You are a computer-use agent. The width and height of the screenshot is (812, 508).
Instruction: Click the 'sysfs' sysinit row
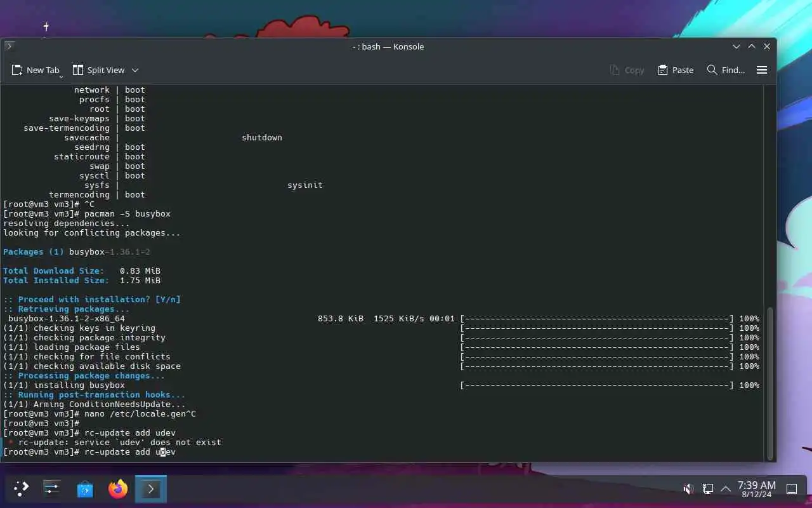click(204, 185)
